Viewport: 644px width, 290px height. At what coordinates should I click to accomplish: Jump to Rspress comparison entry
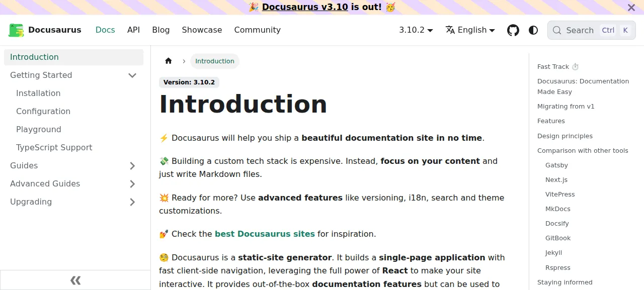[558, 268]
